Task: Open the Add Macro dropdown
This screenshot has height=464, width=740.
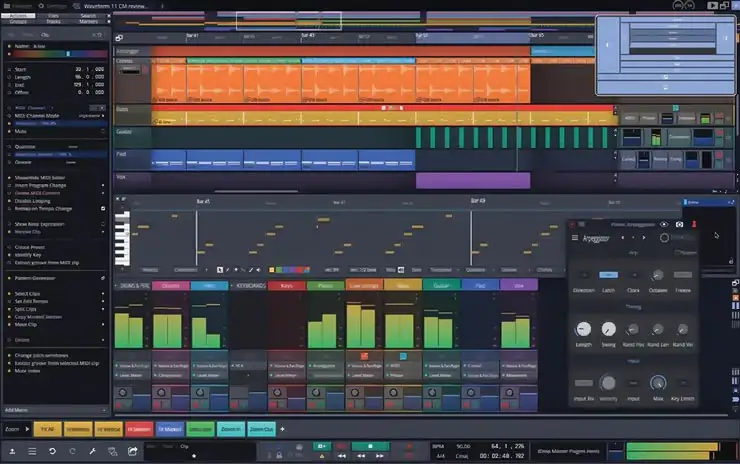Action: (56, 410)
